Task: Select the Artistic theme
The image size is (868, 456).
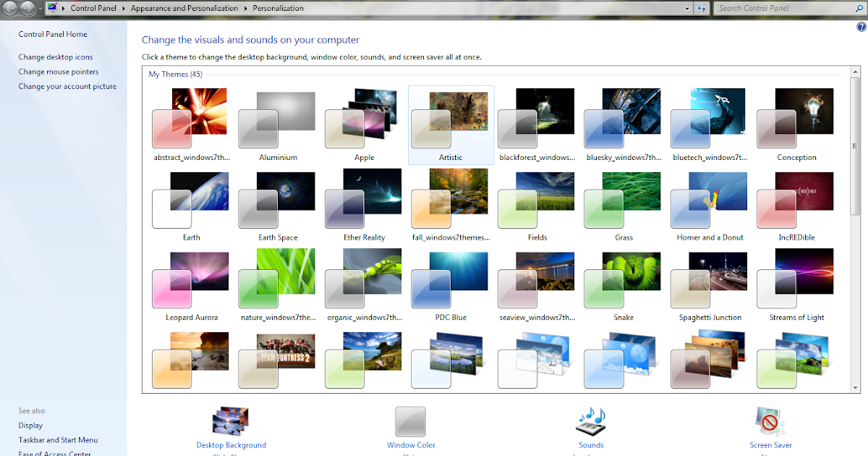Action: click(x=451, y=125)
